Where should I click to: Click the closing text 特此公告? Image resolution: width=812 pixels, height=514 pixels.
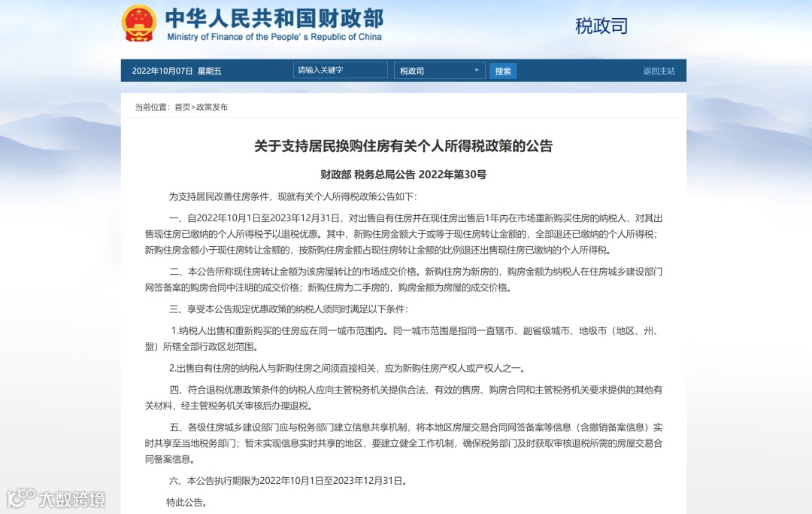pyautogui.click(x=186, y=503)
